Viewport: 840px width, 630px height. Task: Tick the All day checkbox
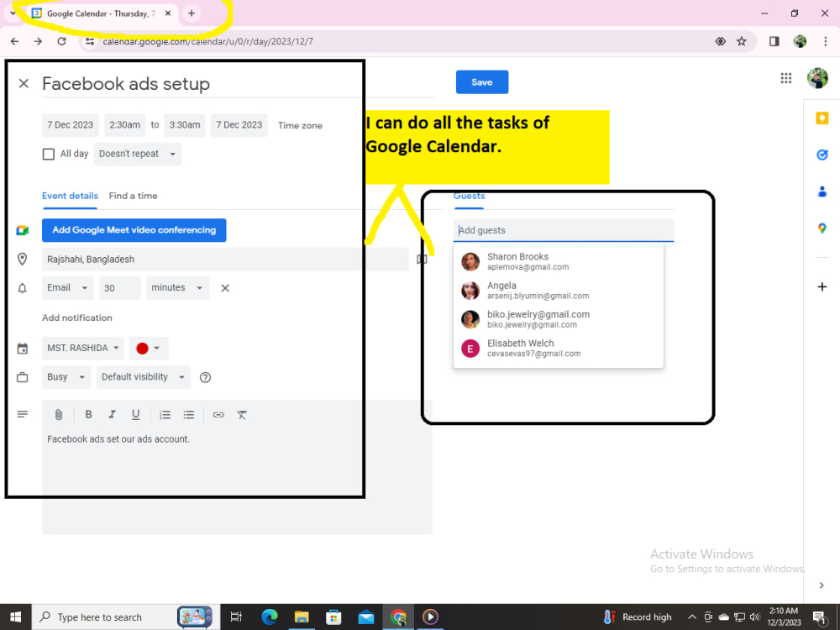tap(48, 155)
